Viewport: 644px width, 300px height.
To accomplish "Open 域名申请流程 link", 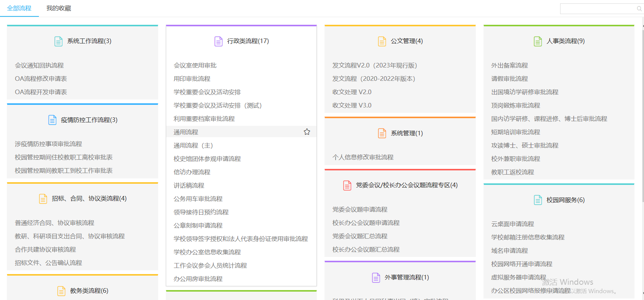I will [509, 251].
